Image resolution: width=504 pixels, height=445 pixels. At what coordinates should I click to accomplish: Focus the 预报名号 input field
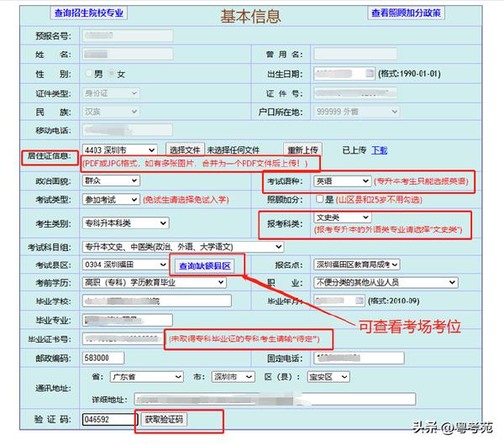coord(128,35)
